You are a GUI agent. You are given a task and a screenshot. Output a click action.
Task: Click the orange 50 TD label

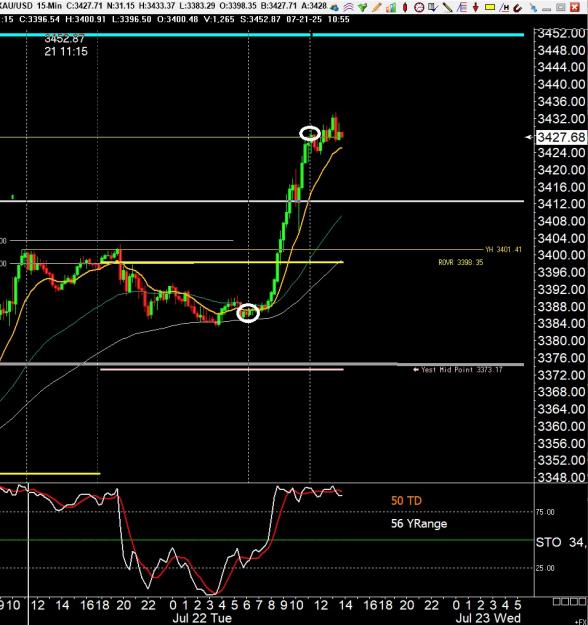coord(406,501)
